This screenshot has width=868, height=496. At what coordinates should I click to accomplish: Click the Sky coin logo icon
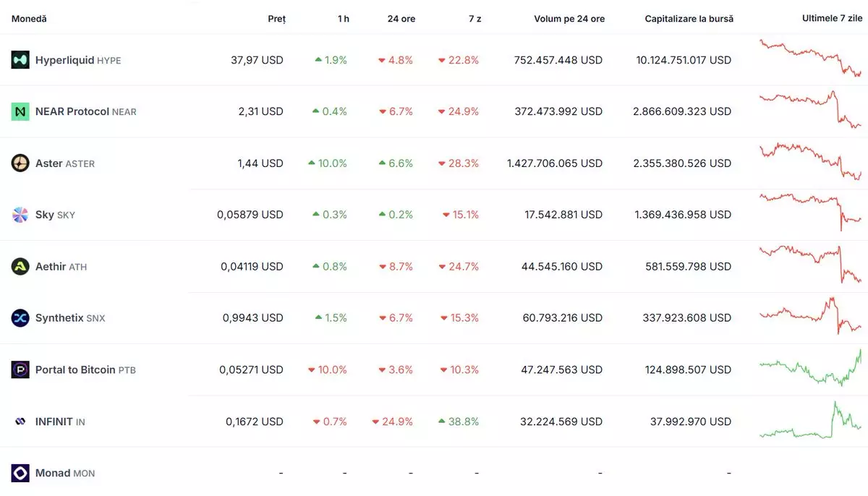point(20,215)
